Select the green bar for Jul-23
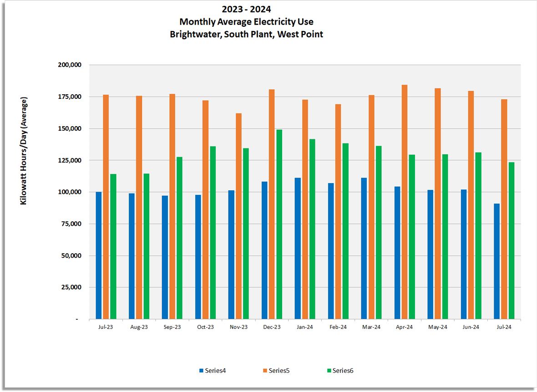Viewport: 537px width, 392px height. pos(113,246)
